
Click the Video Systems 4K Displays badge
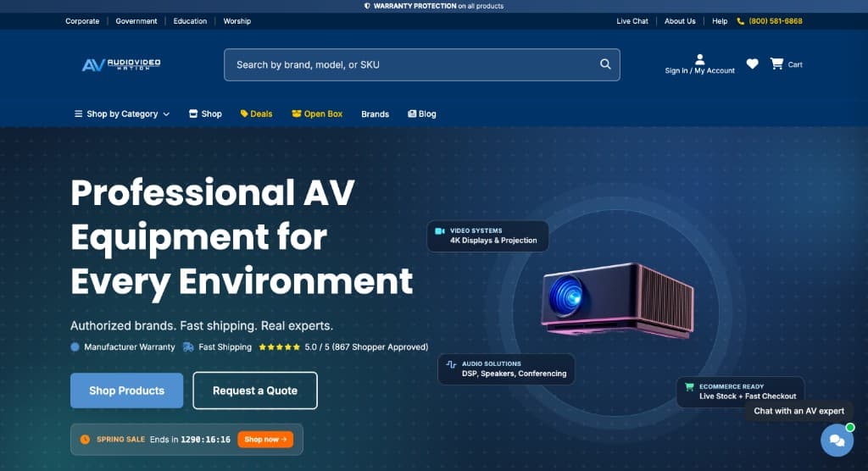coord(487,235)
